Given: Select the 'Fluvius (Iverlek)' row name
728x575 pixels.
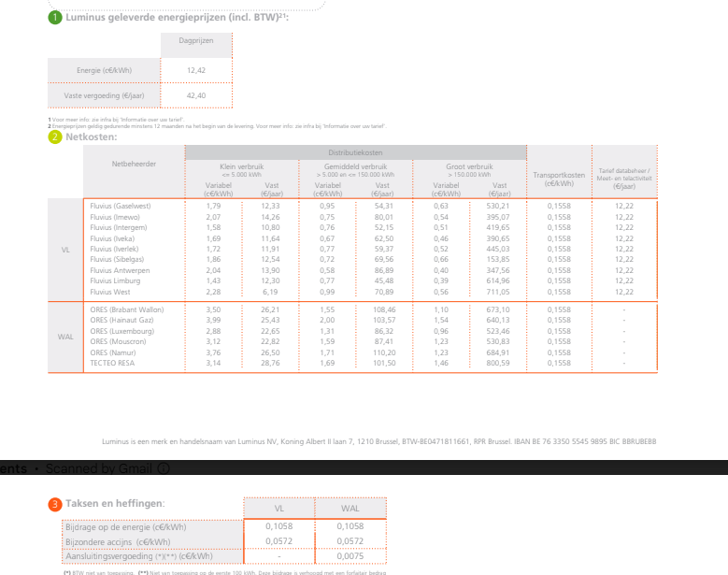Looking at the screenshot, I should (114, 249).
